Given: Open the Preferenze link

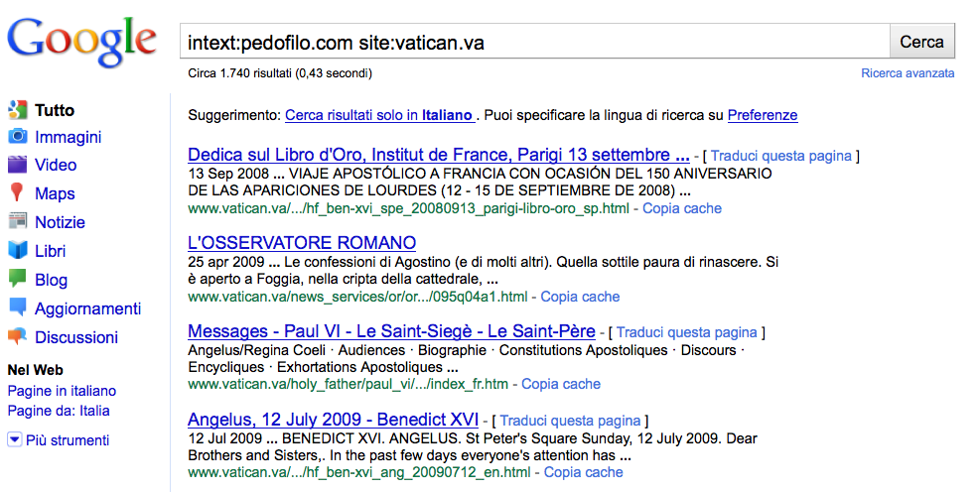Looking at the screenshot, I should (762, 115).
